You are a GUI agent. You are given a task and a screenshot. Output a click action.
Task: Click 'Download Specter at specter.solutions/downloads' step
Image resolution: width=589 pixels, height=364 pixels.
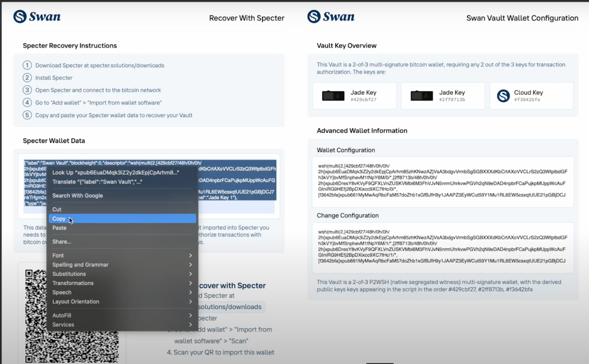[100, 66]
